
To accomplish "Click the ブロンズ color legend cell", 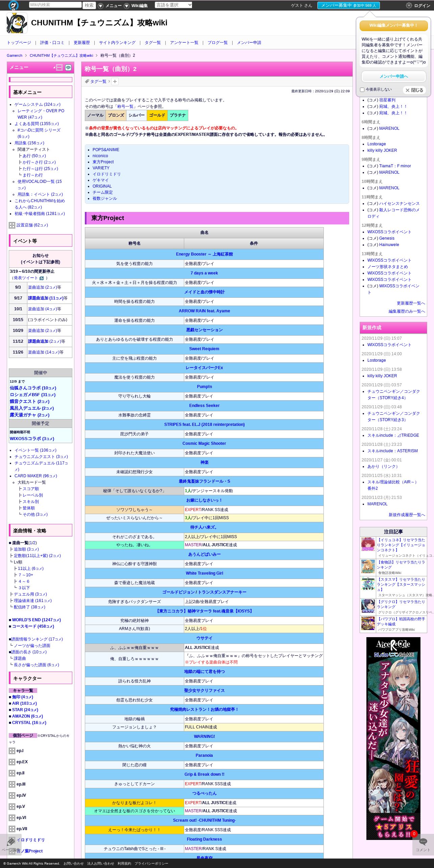I will pyautogui.click(x=116, y=115).
